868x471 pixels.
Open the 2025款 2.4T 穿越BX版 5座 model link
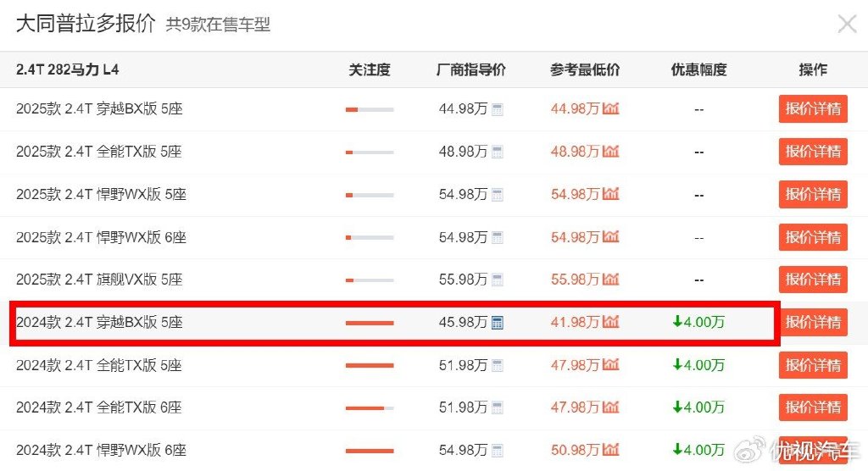[99, 109]
